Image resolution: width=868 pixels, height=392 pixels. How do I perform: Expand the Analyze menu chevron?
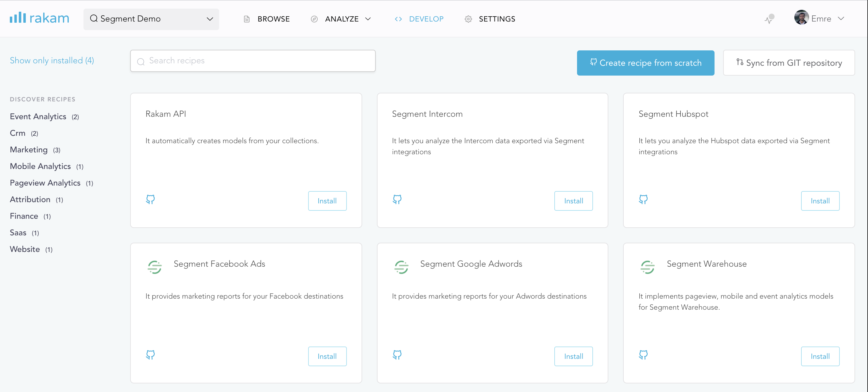368,19
